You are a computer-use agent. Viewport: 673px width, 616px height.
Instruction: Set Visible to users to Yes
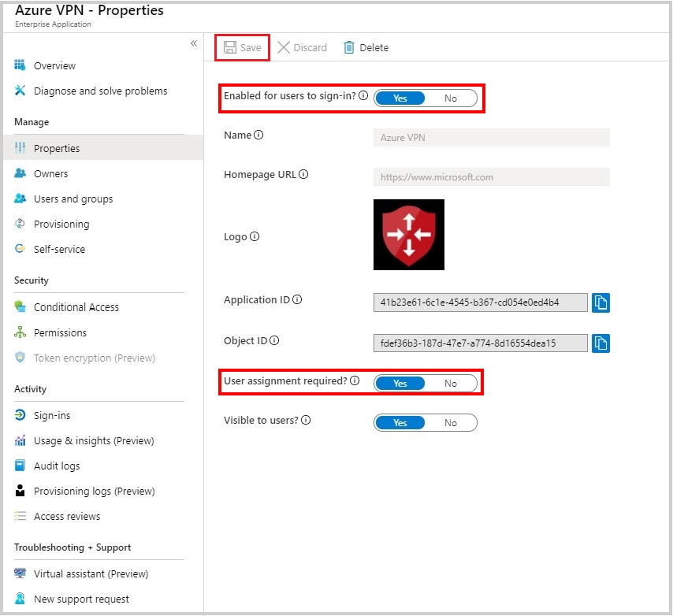400,422
